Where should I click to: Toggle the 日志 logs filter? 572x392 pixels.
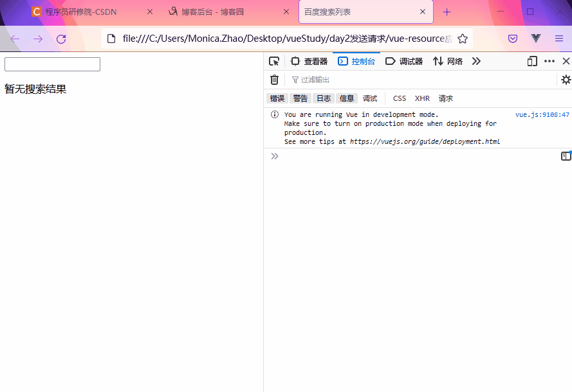[x=324, y=98]
